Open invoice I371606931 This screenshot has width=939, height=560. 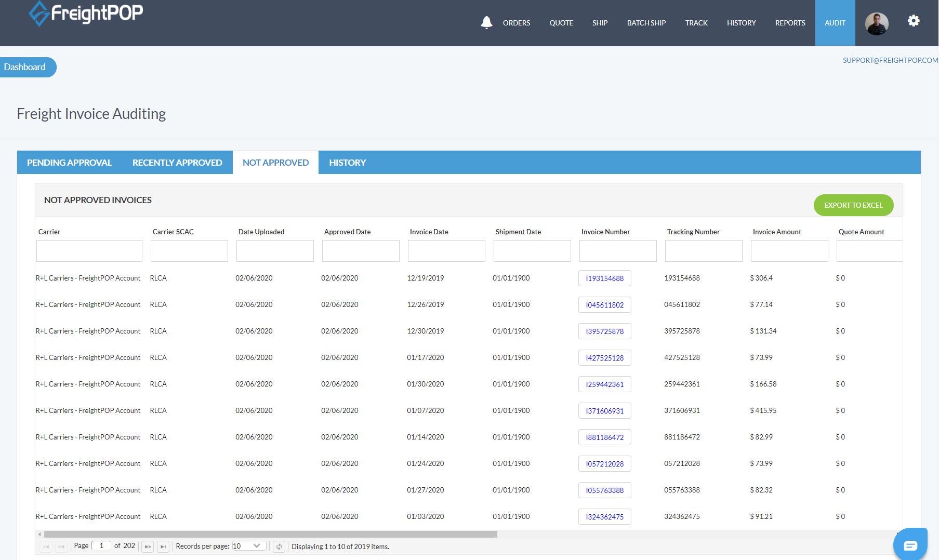coord(604,411)
